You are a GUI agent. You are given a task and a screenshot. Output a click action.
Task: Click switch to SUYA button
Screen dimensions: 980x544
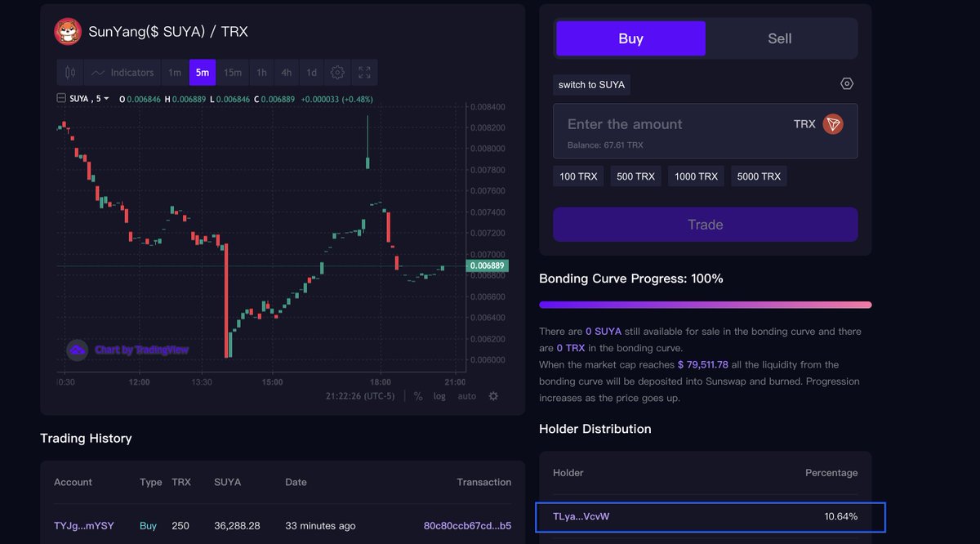point(591,85)
